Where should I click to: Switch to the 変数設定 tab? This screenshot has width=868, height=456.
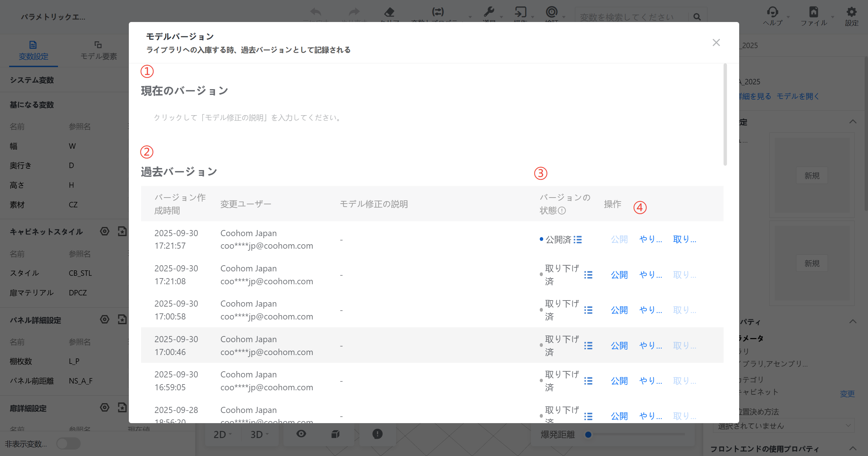point(33,51)
